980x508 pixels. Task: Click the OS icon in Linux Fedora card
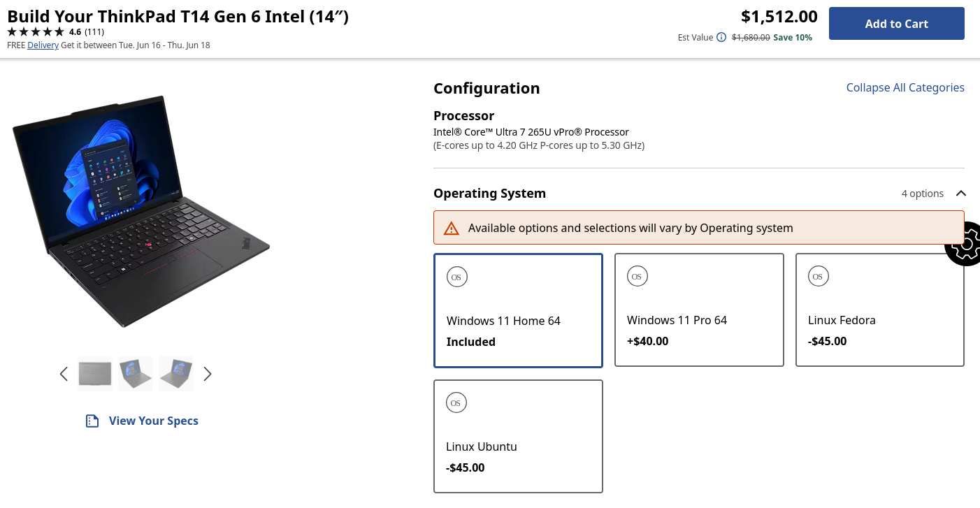(817, 277)
